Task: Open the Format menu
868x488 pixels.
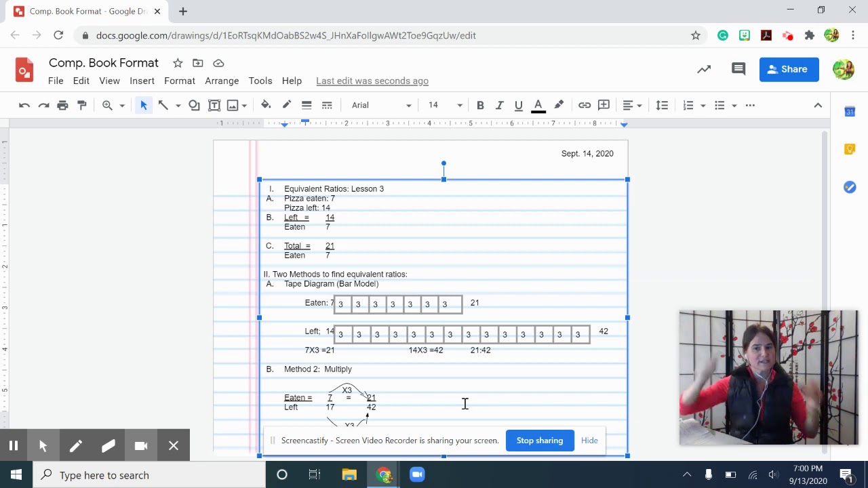Action: [180, 81]
